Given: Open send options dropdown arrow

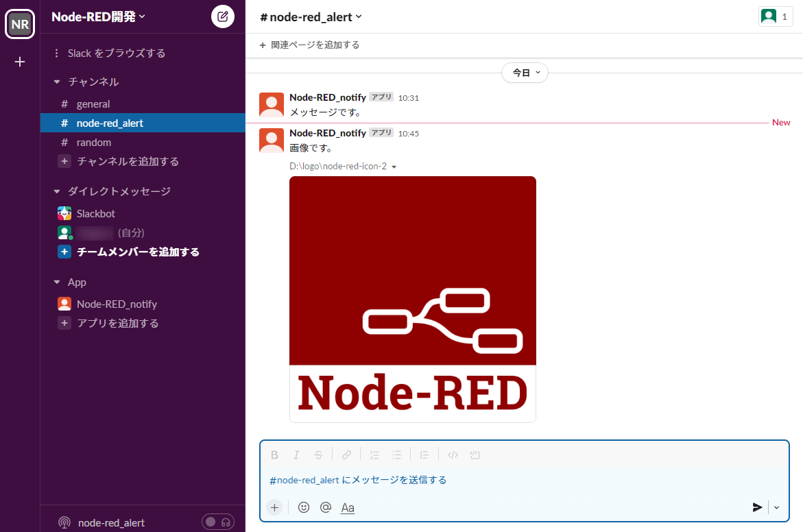Looking at the screenshot, I should [776, 507].
